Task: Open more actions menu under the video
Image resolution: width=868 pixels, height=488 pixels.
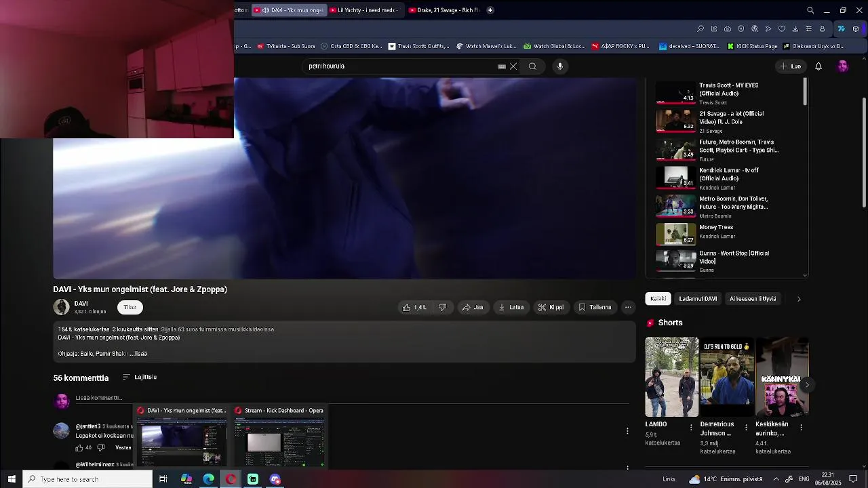Action: coord(629,307)
